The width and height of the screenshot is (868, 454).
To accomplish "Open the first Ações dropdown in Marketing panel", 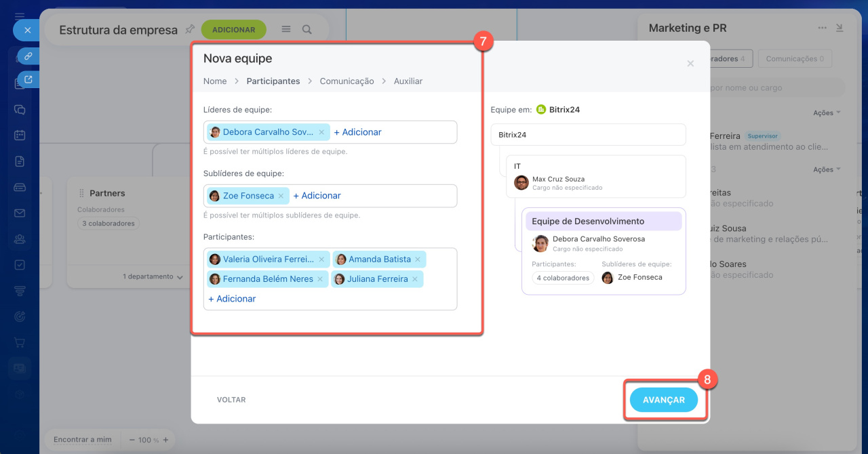I will [827, 112].
